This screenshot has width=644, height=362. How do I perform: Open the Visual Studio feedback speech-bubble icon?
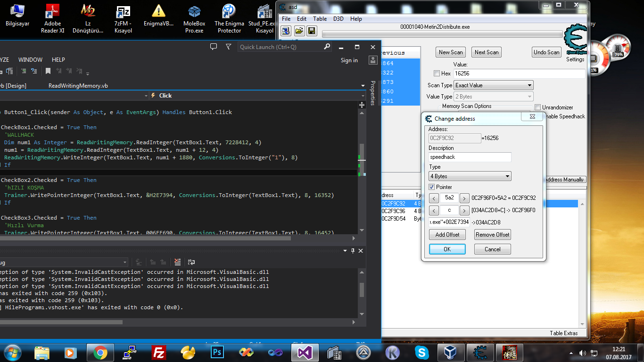tap(214, 47)
